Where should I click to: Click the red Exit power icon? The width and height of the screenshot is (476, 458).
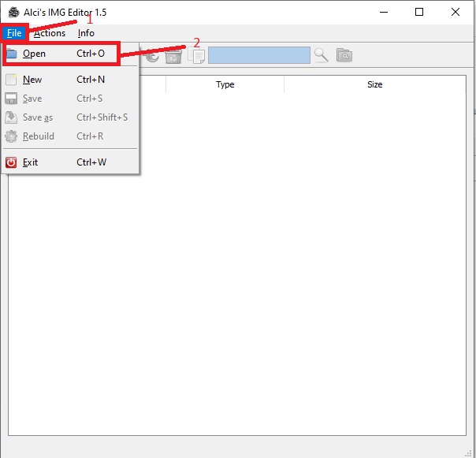(x=11, y=162)
